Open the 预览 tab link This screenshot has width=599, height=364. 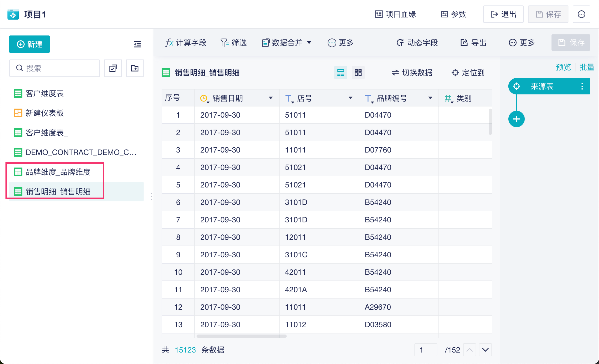pos(563,67)
